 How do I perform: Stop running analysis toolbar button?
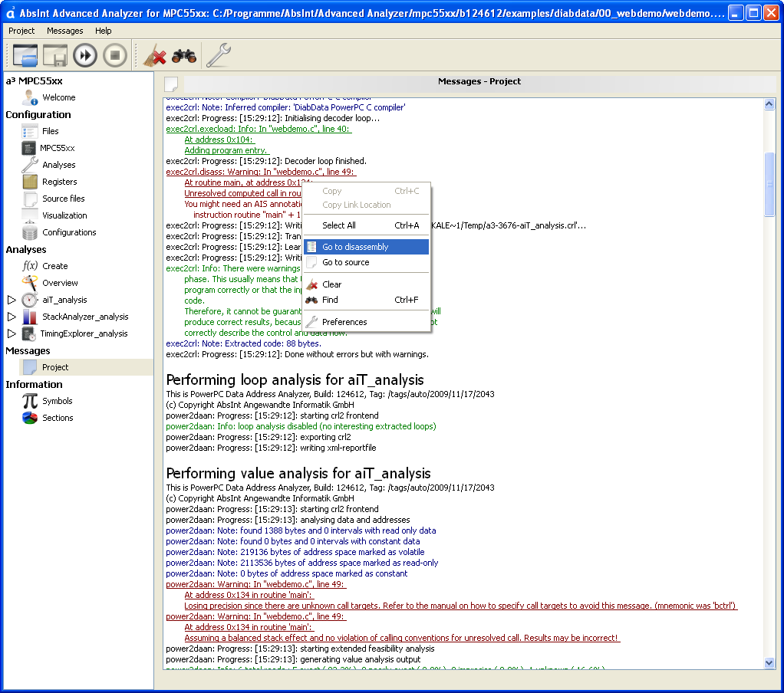click(x=115, y=55)
